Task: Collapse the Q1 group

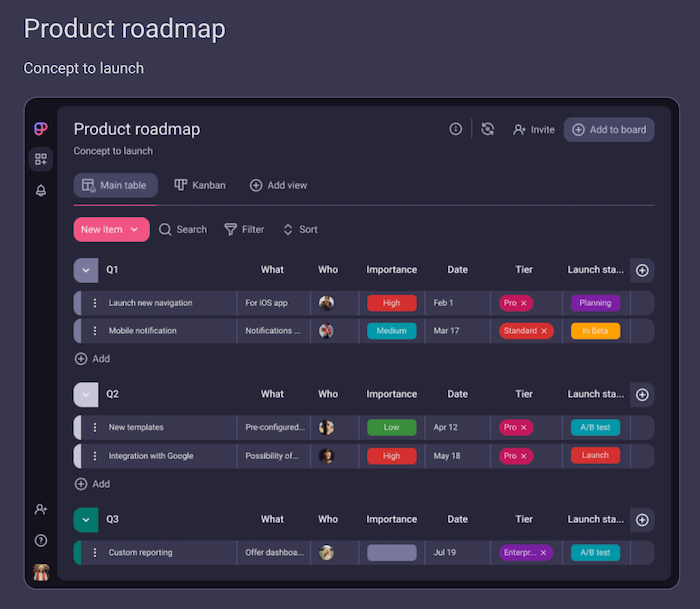Action: pyautogui.click(x=86, y=270)
